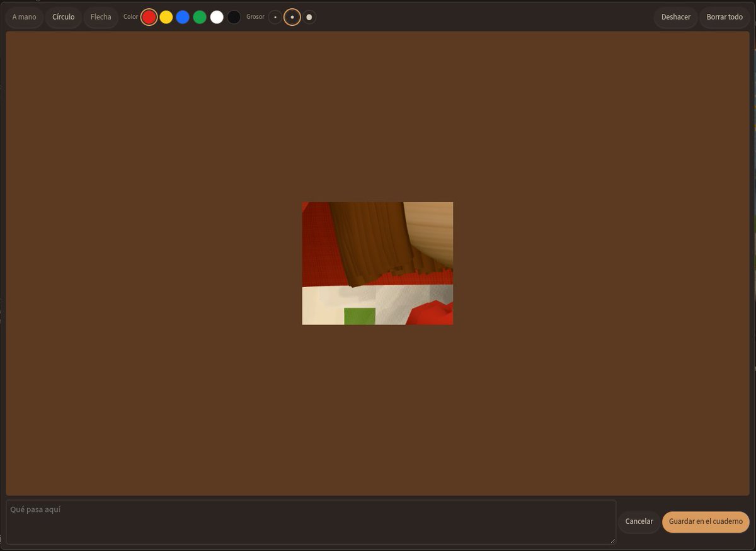
Task: Click the Borrar todo button
Action: point(724,17)
